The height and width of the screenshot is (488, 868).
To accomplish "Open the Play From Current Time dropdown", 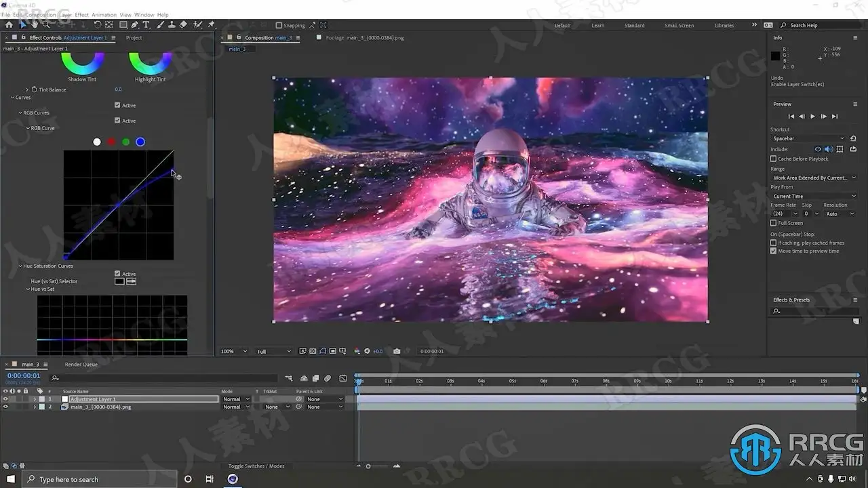I will pos(814,197).
